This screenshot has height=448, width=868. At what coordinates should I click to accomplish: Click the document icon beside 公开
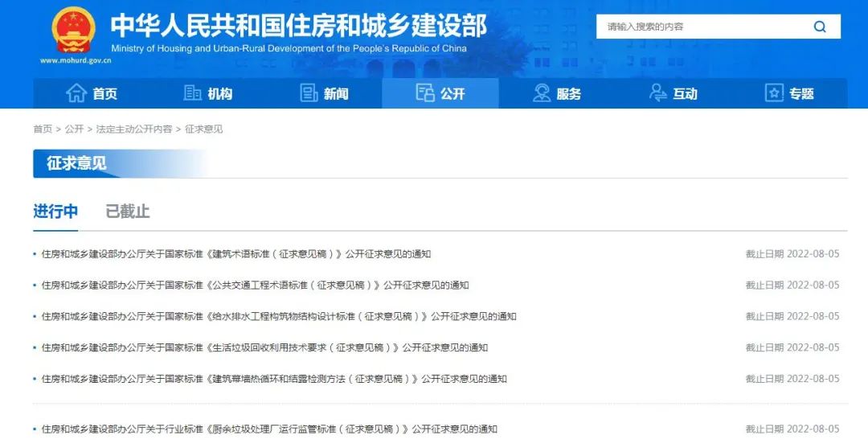point(425,93)
